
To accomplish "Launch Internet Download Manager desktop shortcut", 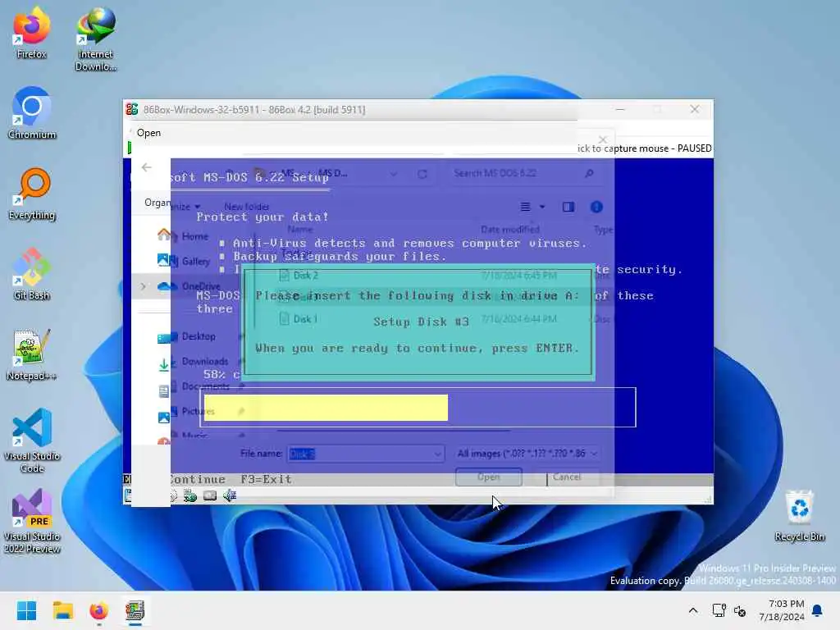I will [x=95, y=39].
